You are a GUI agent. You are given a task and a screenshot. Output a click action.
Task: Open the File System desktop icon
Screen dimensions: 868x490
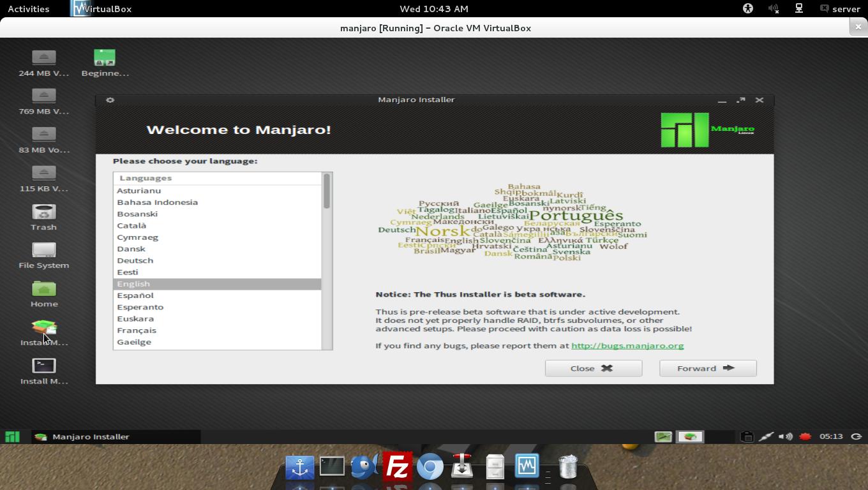click(43, 256)
